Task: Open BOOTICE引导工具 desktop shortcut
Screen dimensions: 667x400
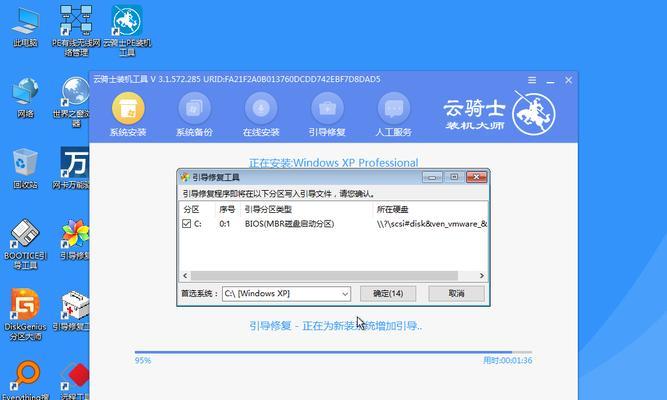Action: pyautogui.click(x=25, y=244)
